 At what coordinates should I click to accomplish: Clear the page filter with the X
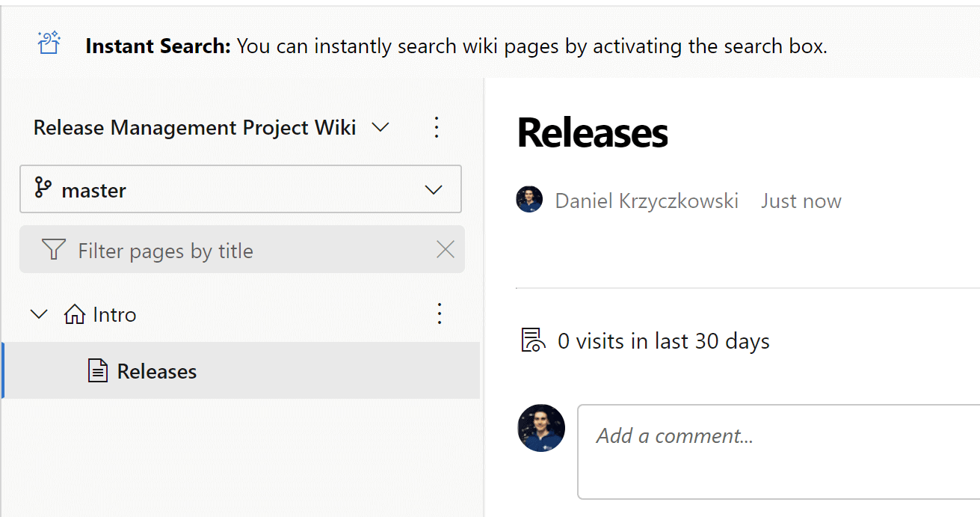[446, 250]
